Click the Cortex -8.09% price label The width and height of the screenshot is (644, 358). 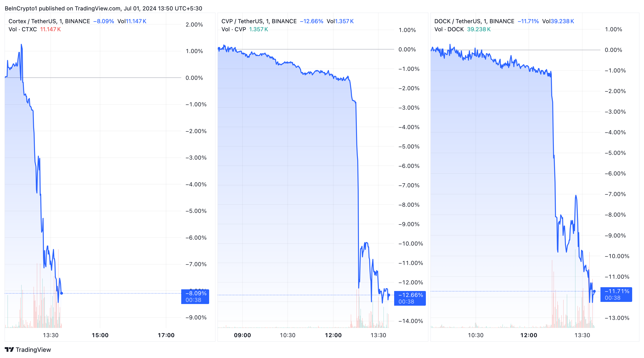tap(195, 296)
